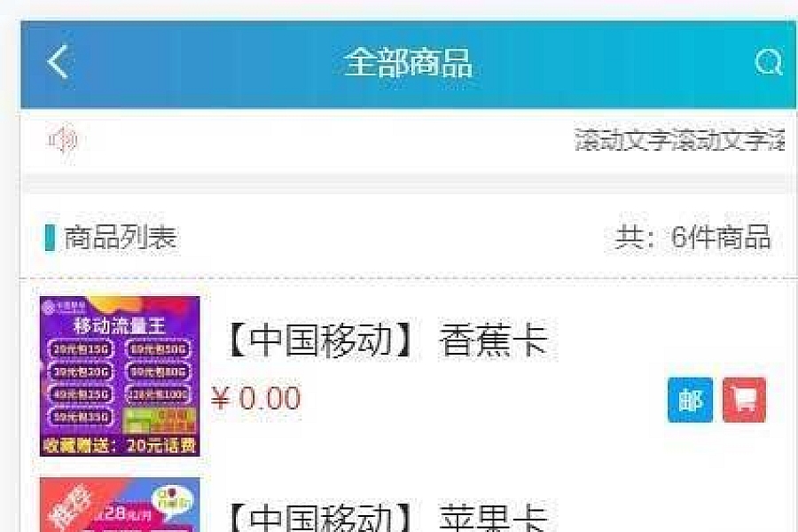This screenshot has height=532, width=798.
Task: Click the teal marker beside 商品列表
Action: point(50,238)
